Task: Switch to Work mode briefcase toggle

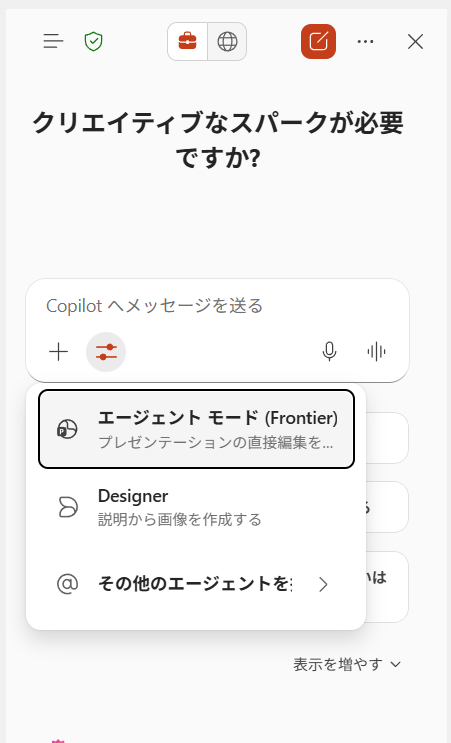Action: click(x=188, y=42)
